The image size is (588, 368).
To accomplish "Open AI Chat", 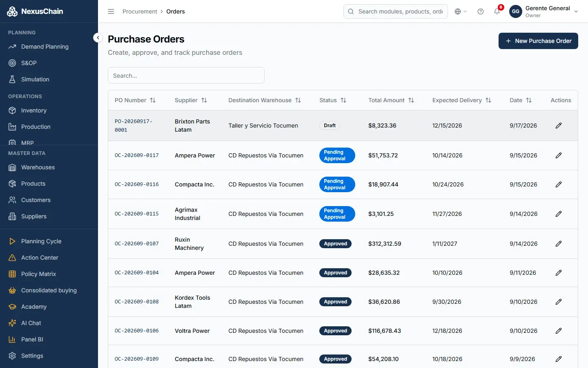I will 31,323.
